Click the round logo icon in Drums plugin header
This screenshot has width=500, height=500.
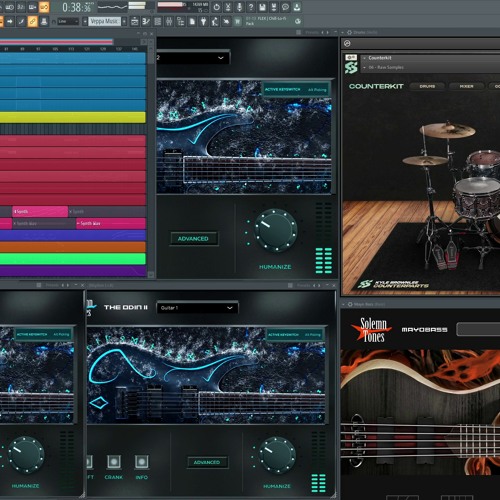(347, 43)
